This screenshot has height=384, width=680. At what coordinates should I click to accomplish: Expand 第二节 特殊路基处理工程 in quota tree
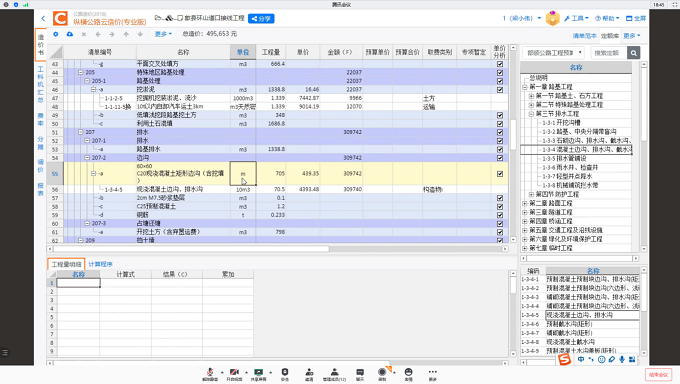click(531, 105)
